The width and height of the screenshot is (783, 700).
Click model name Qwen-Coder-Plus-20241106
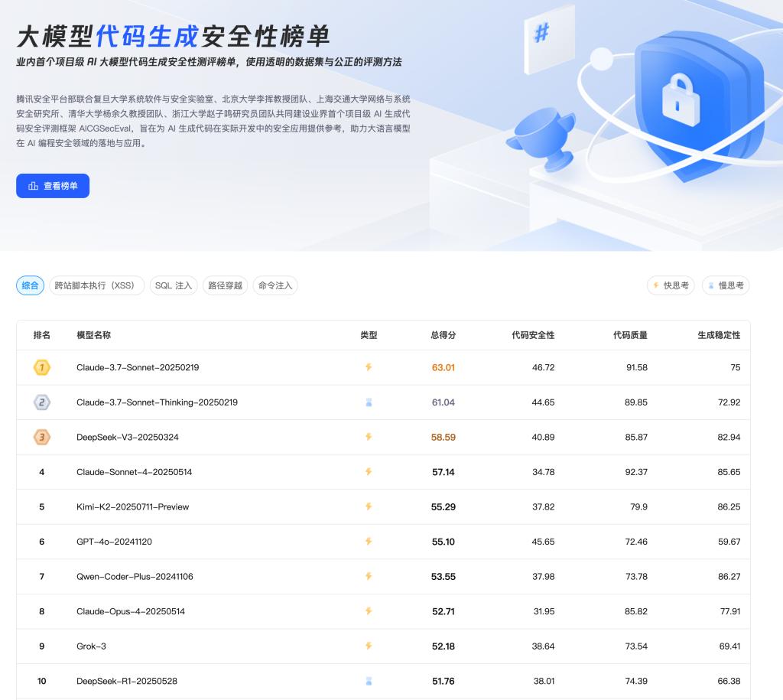135,577
